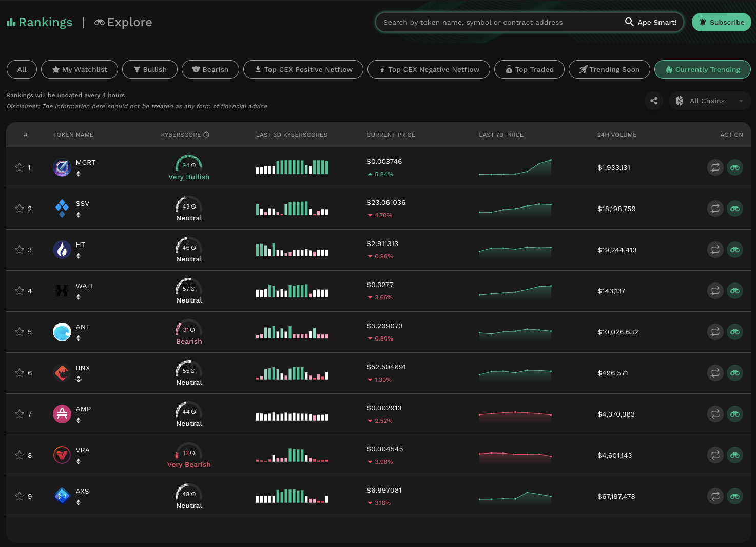Click the swap icon in MCRT row
Screen dimensions: 756x547
click(715, 167)
